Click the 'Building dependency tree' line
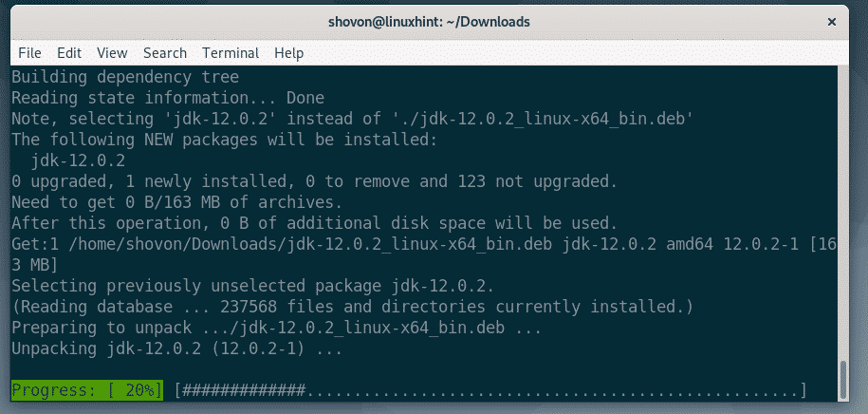 125,77
